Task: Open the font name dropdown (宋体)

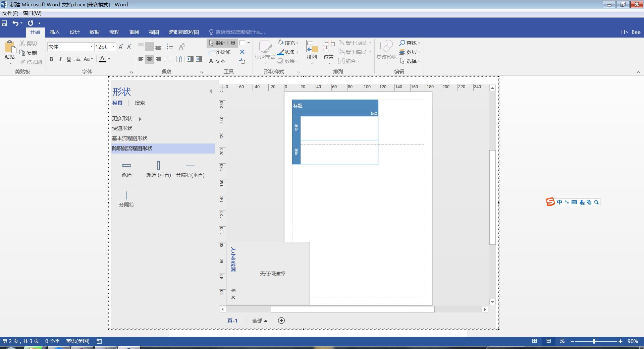Action: (x=91, y=47)
